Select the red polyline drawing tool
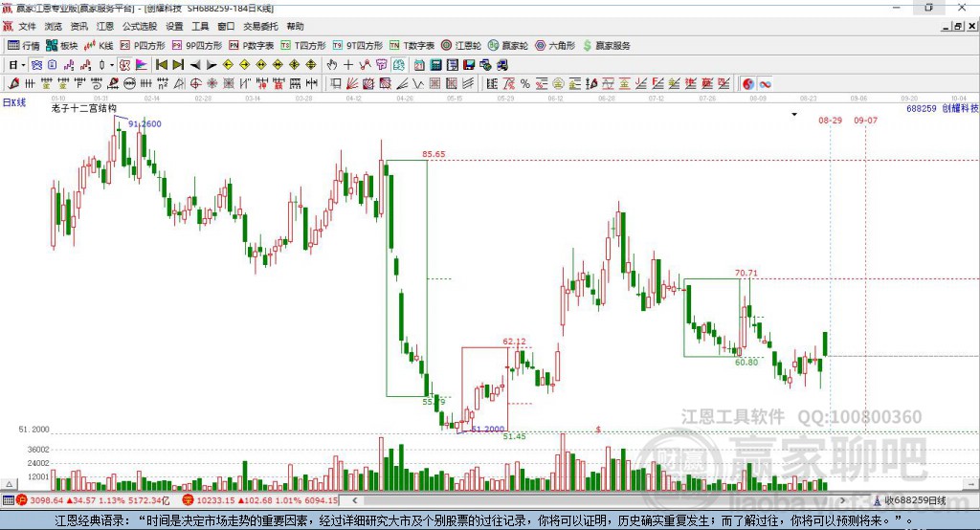 (365, 64)
